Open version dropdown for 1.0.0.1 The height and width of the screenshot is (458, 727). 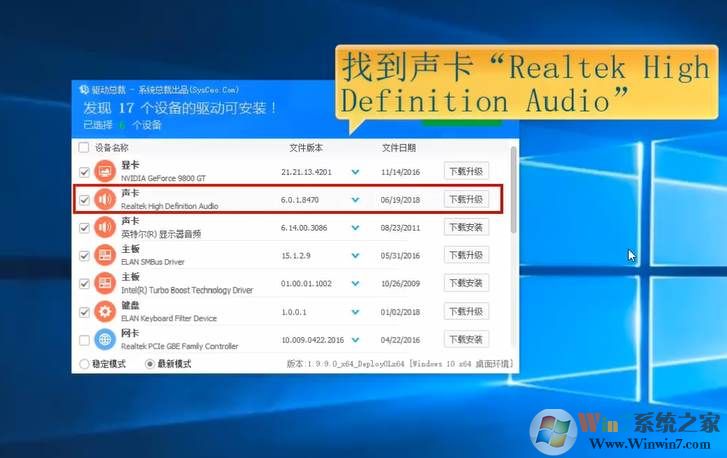pos(355,312)
